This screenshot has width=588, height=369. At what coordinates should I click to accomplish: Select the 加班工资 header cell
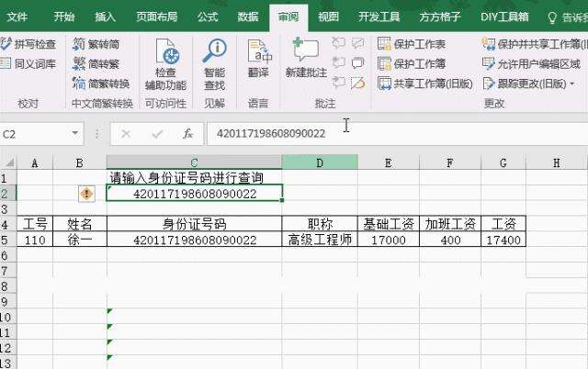pyautogui.click(x=450, y=224)
